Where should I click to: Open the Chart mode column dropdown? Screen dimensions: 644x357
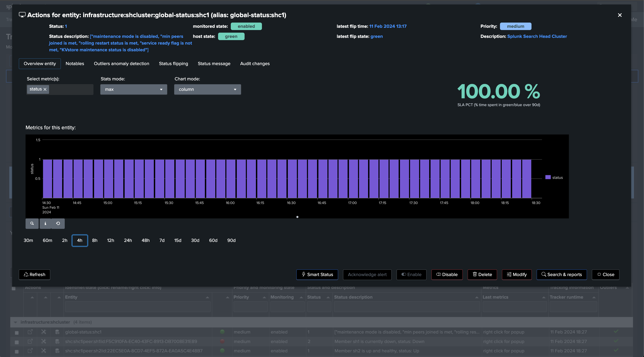point(207,90)
